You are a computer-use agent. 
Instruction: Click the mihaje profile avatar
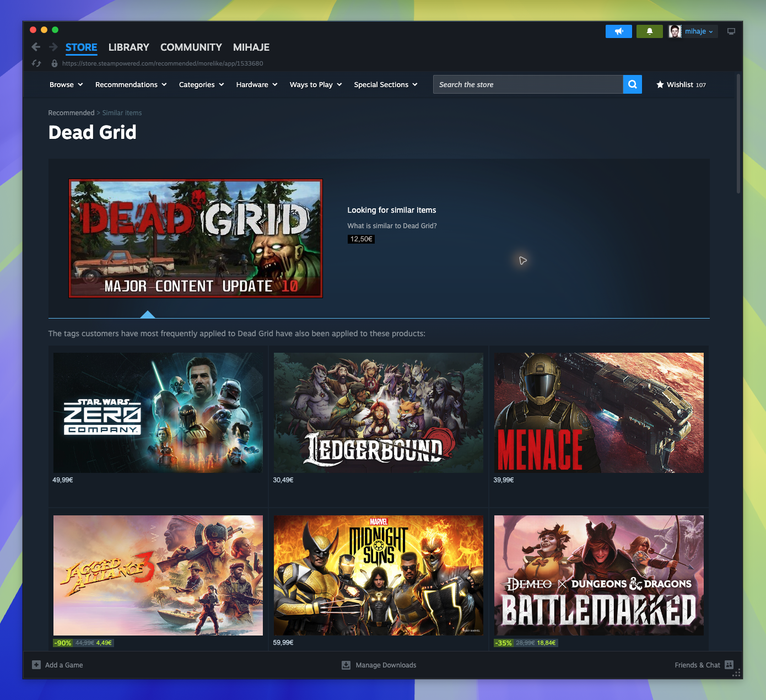click(675, 31)
